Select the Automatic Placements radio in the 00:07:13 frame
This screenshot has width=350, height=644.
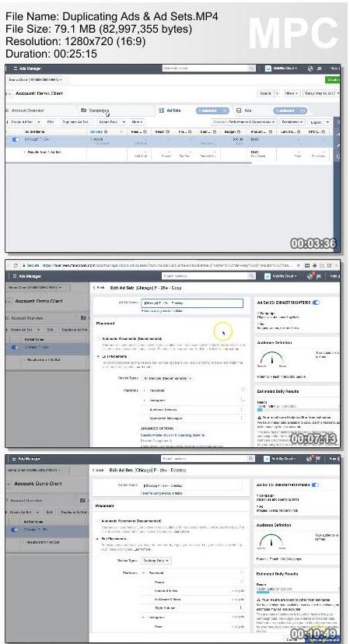(98, 338)
